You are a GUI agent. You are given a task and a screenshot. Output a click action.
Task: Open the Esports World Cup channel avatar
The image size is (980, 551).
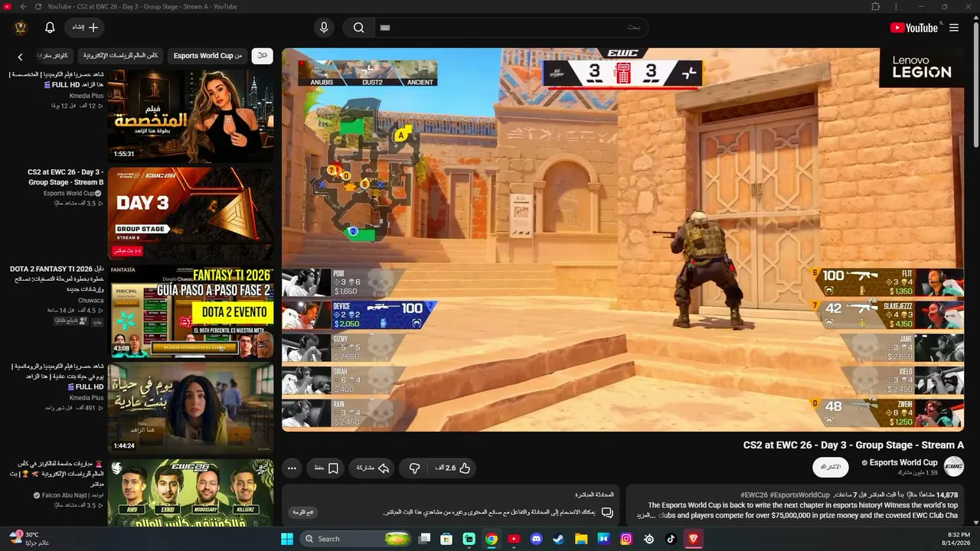pos(954,466)
